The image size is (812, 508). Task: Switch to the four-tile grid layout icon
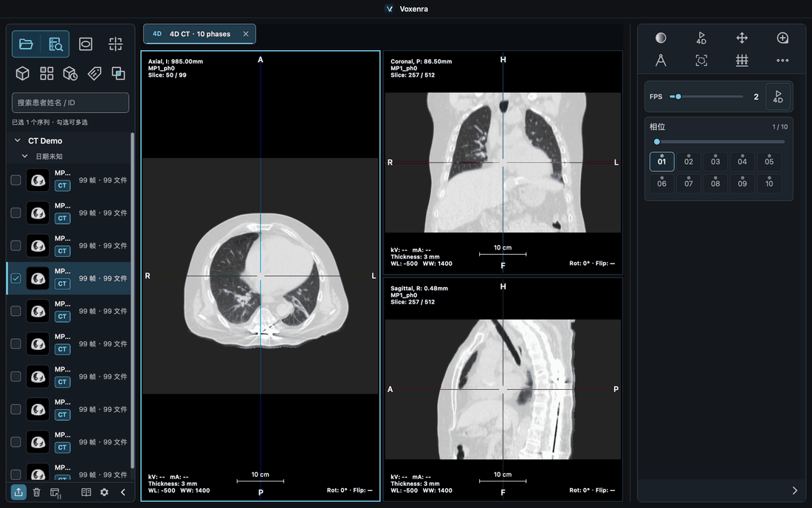47,74
